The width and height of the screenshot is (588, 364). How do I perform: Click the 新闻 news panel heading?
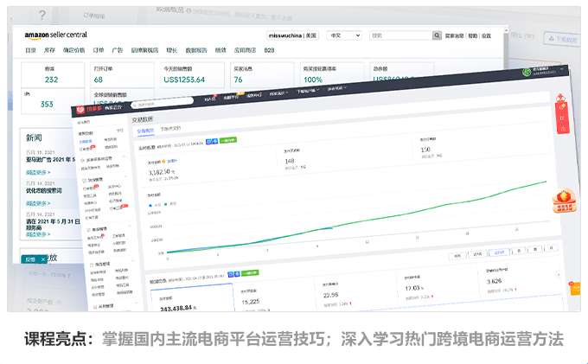34,138
